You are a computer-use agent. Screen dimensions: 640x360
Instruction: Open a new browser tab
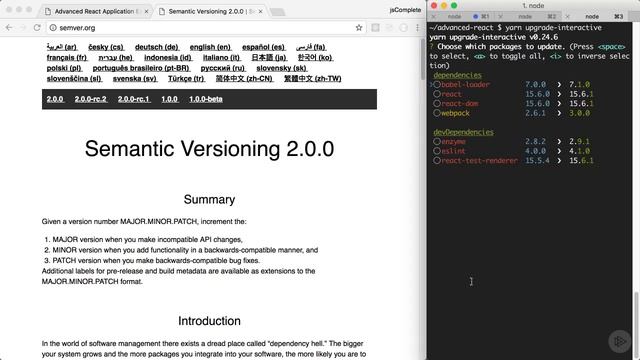tap(278, 12)
